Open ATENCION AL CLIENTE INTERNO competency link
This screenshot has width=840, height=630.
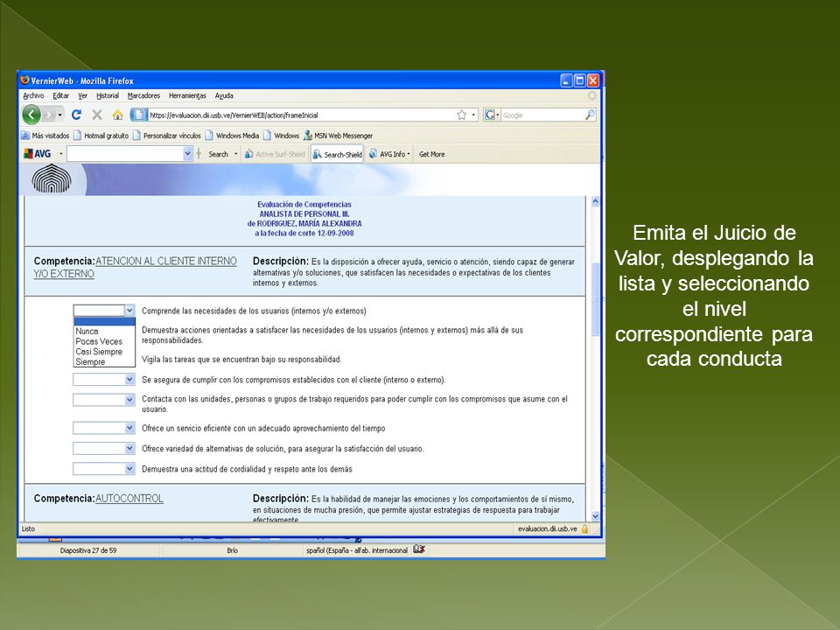click(135, 267)
